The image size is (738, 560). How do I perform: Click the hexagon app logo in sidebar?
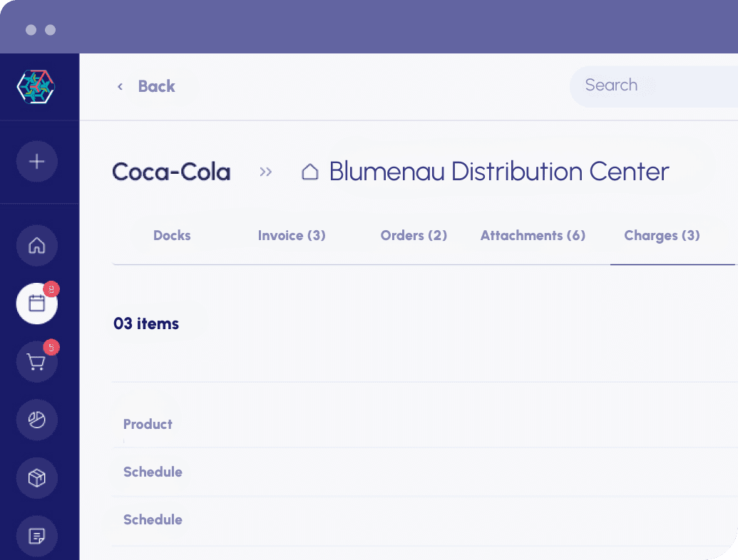pos(36,86)
